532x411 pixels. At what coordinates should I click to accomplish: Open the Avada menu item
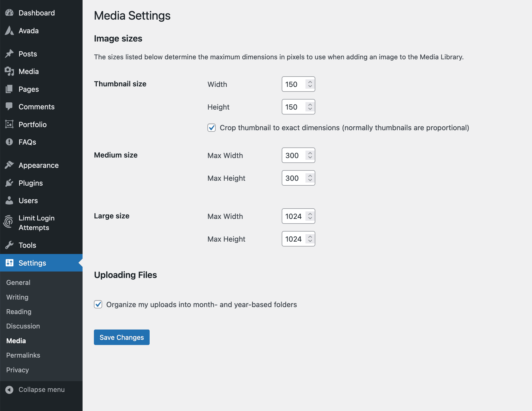point(41,31)
